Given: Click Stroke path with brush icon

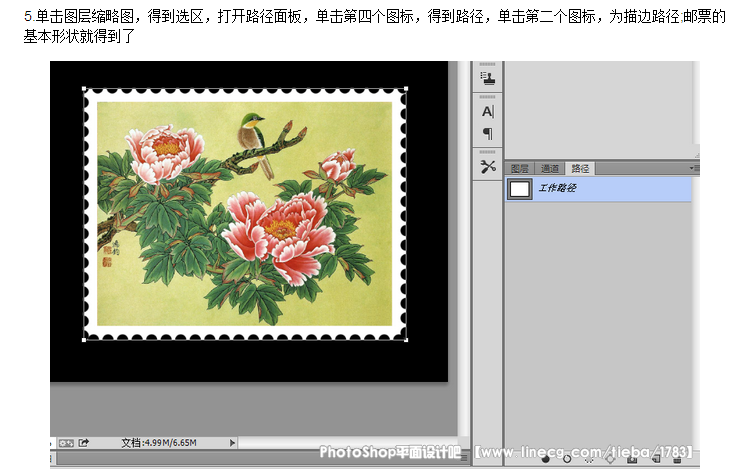Looking at the screenshot, I should 567,459.
